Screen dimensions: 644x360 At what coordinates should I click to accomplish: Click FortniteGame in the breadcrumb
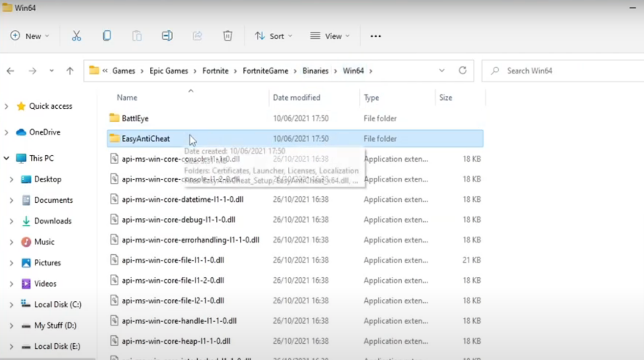tap(266, 71)
